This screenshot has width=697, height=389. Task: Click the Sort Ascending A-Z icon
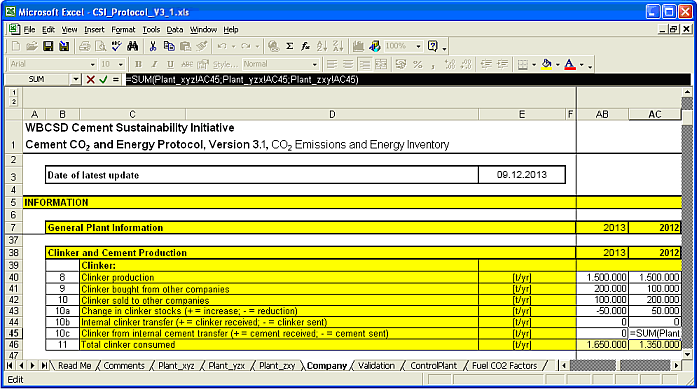322,46
